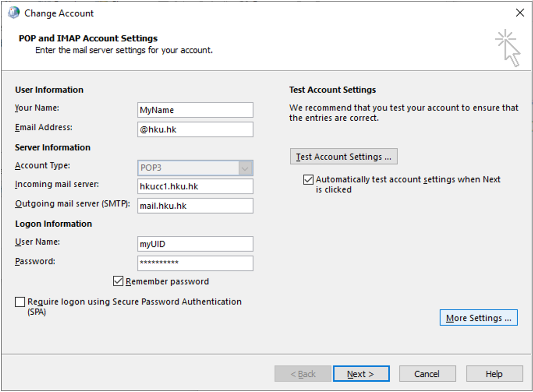Viewport: 533px width, 392px height.
Task: Uncheck Remember password
Action: 118,281
